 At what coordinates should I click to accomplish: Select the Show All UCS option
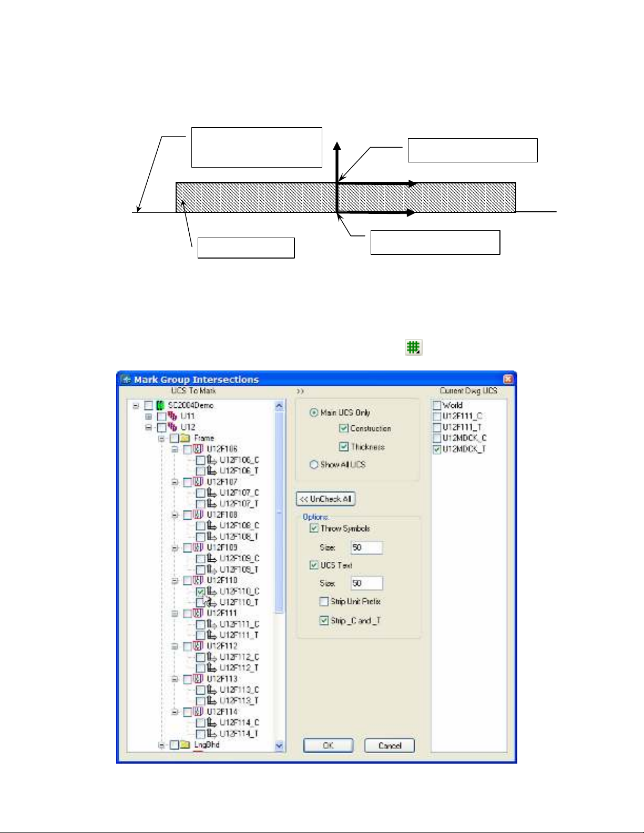click(314, 465)
